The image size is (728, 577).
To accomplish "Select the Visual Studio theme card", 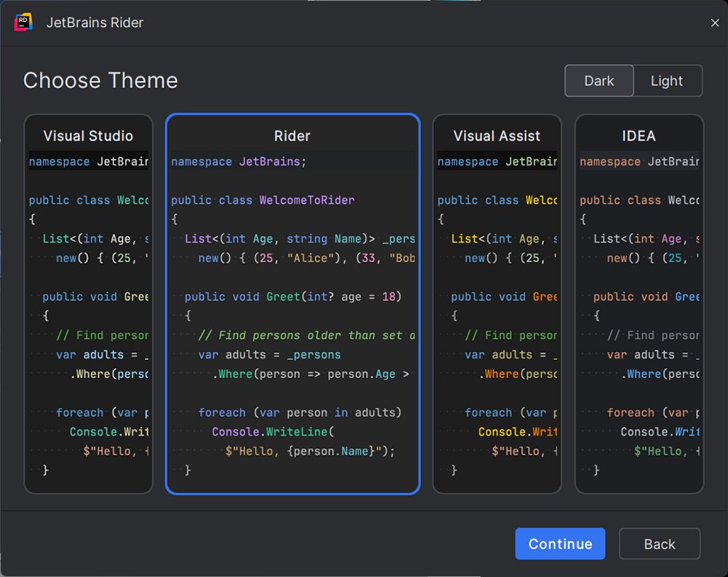I will pos(88,304).
